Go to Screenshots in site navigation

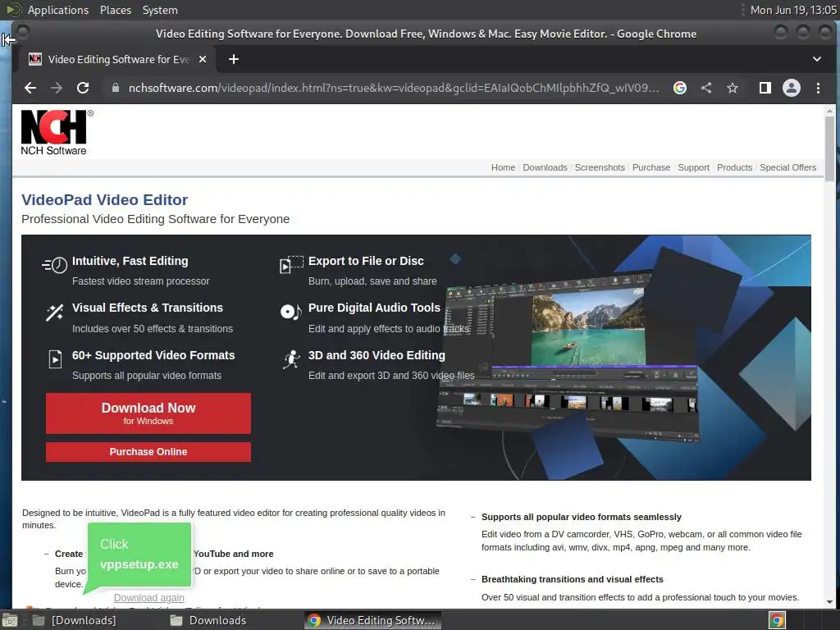(x=600, y=167)
